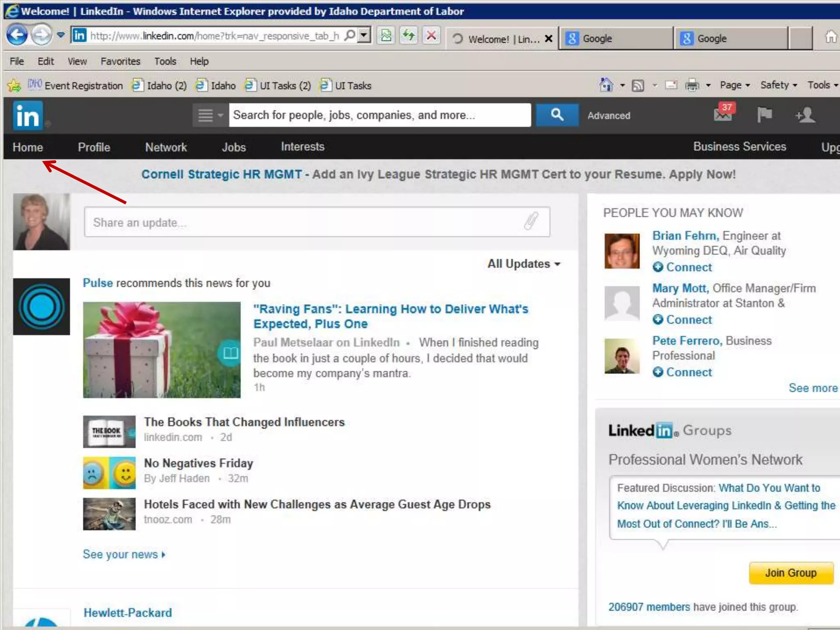
Task: Click the add connections person icon
Action: tap(805, 115)
